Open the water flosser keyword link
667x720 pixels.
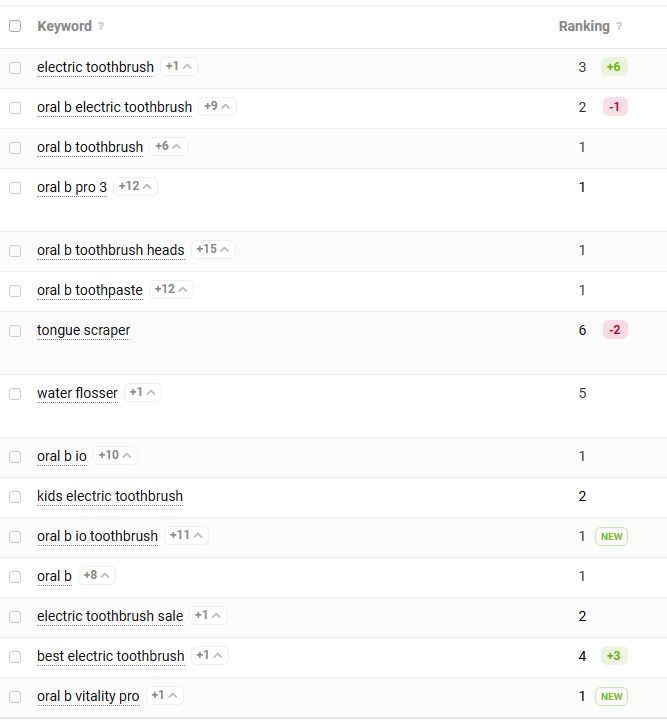78,394
